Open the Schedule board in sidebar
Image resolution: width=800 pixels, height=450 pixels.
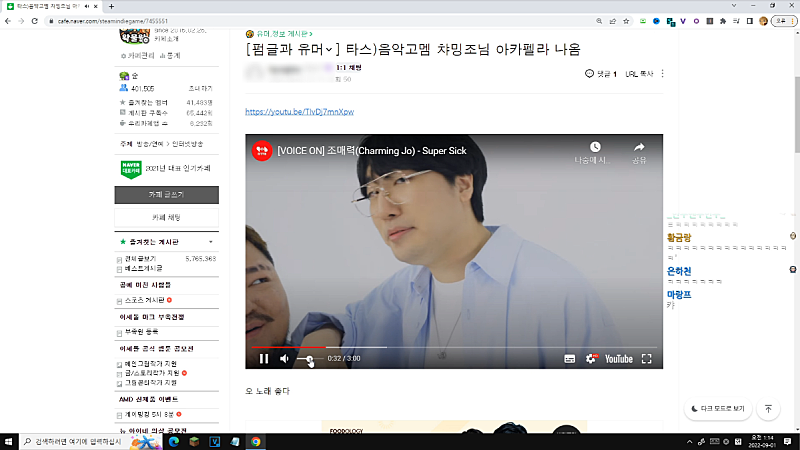(x=144, y=300)
